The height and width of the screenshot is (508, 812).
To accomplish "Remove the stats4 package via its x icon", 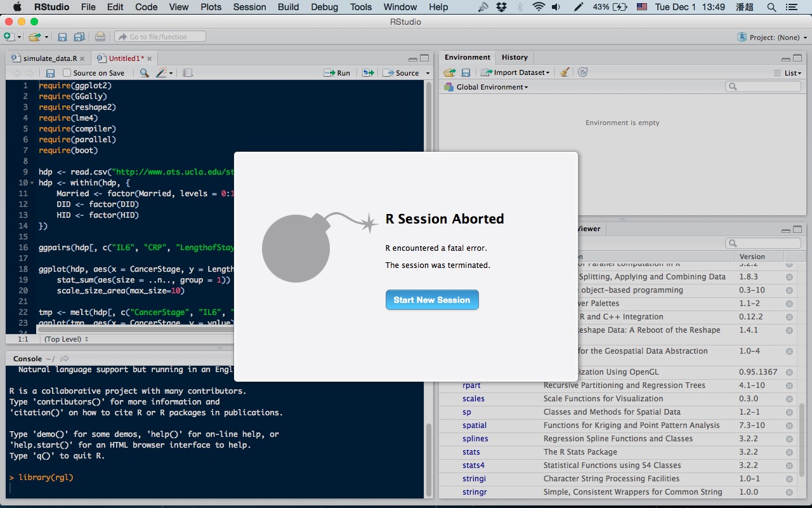I will point(789,465).
